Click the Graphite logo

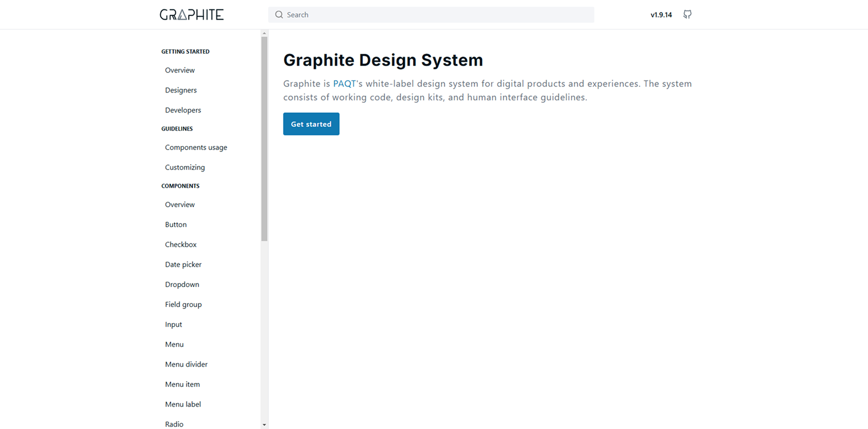click(x=192, y=15)
